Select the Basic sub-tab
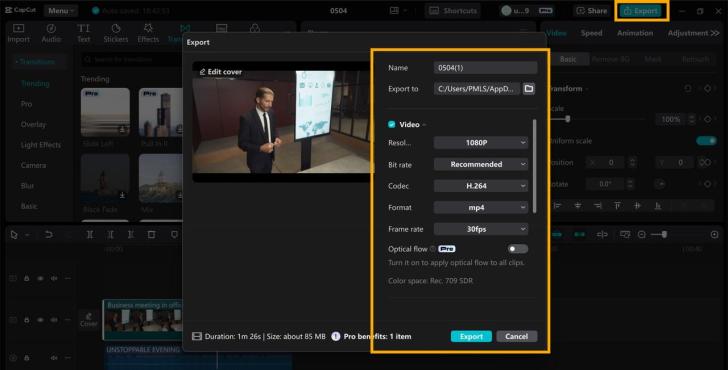Viewport: 728px width, 370px height. 568,59
